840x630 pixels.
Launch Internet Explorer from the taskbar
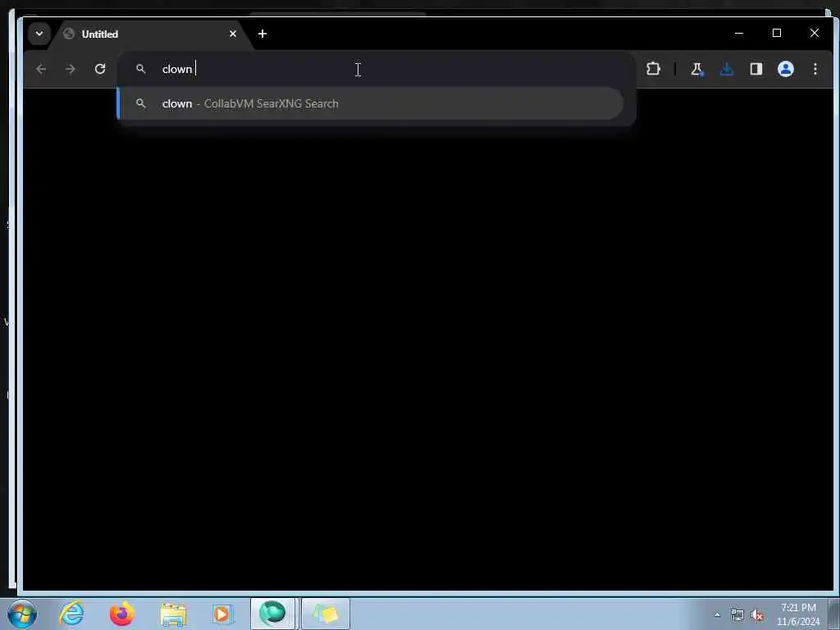tap(72, 614)
